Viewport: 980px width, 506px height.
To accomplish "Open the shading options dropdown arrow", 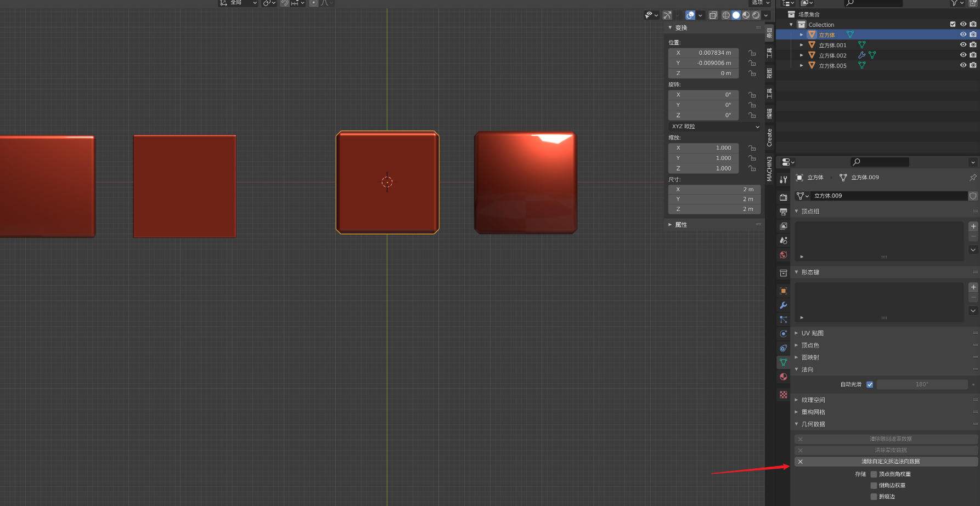I will [766, 15].
